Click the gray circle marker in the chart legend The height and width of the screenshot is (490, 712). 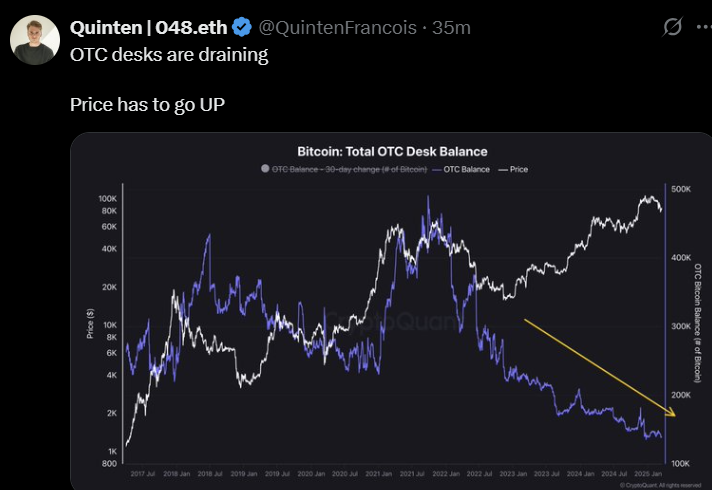point(264,170)
